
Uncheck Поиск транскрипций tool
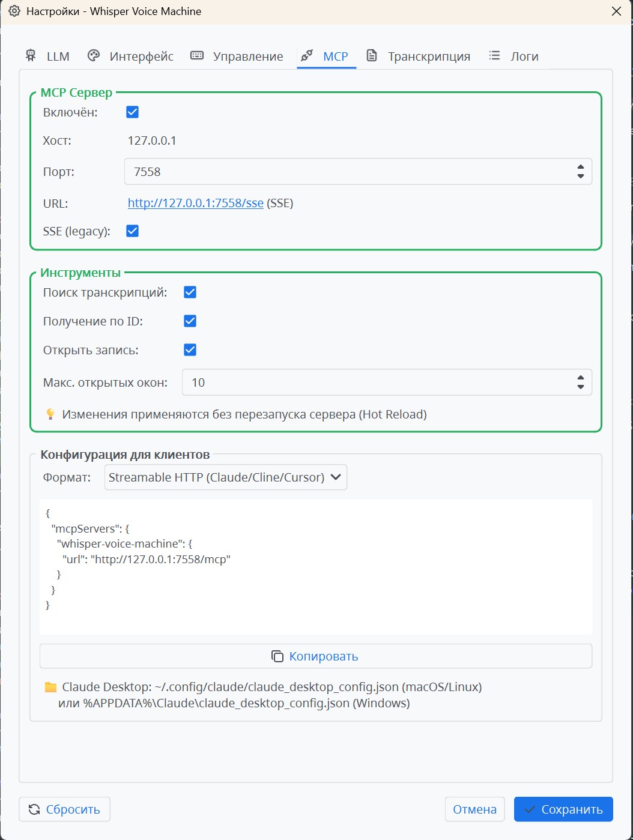(x=190, y=292)
